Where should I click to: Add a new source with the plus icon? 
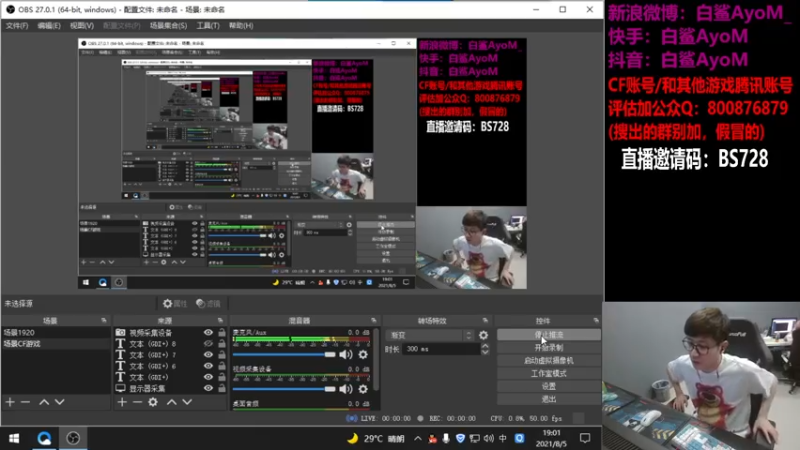click(x=121, y=402)
